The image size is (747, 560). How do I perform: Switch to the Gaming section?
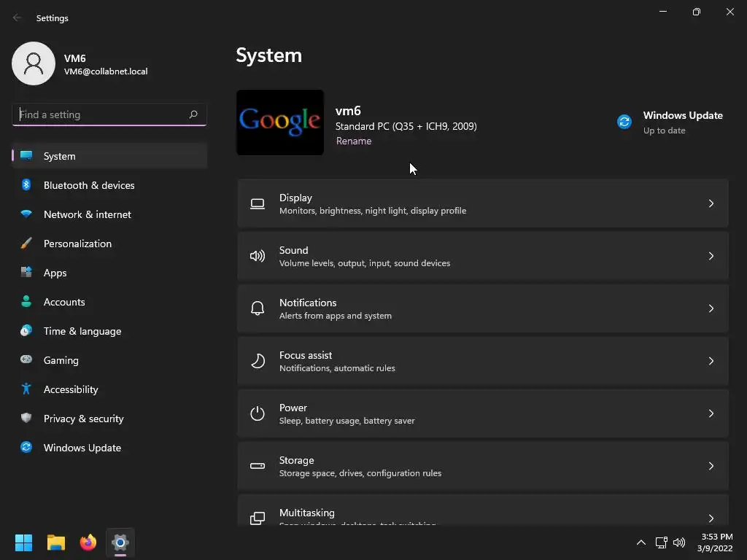point(61,360)
